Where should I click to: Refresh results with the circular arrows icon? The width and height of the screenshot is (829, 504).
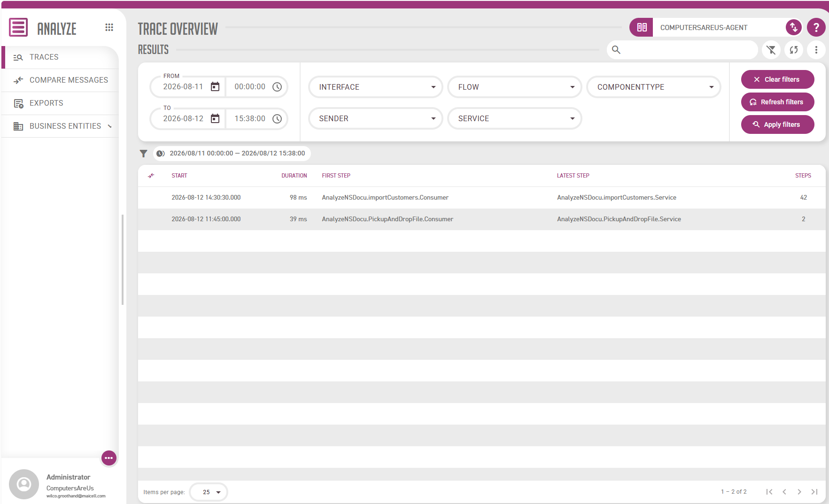pyautogui.click(x=794, y=50)
